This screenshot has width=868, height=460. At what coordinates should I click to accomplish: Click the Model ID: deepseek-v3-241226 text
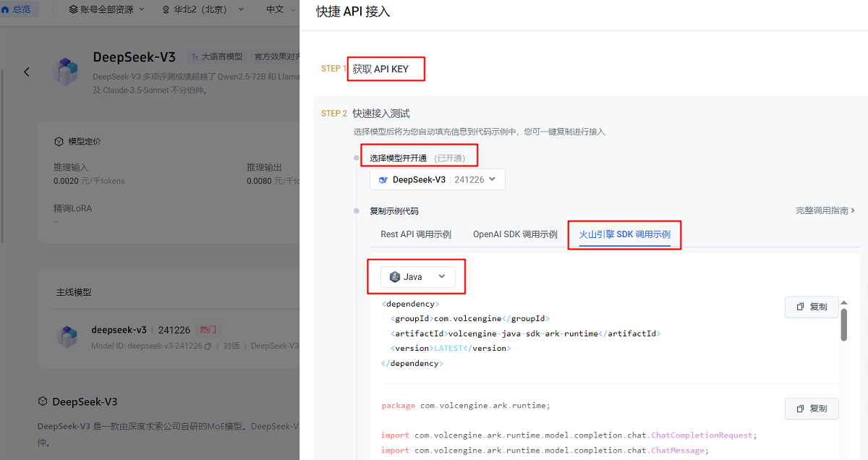coord(147,346)
